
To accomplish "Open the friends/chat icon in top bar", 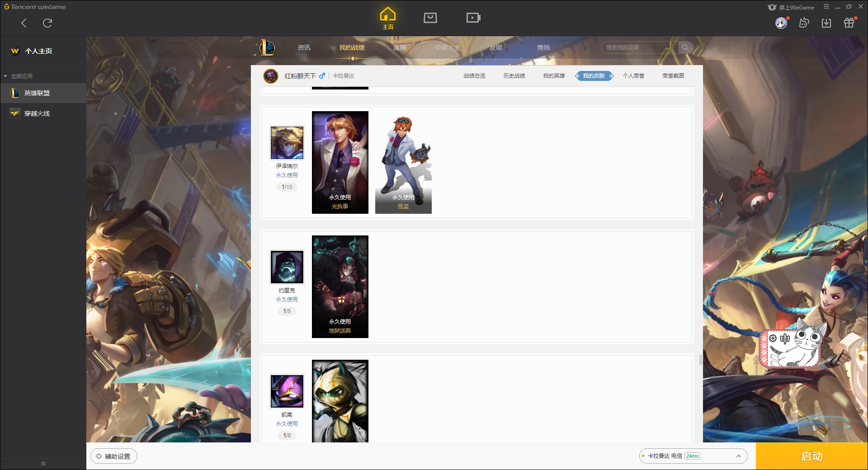I will [x=804, y=23].
